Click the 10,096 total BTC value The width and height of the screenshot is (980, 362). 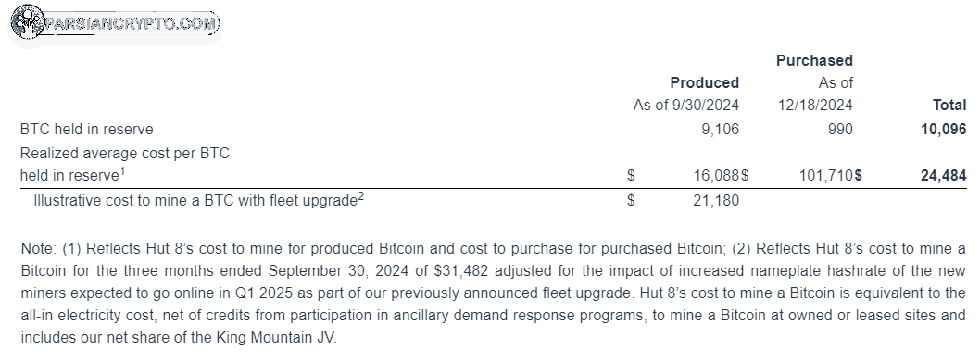944,130
